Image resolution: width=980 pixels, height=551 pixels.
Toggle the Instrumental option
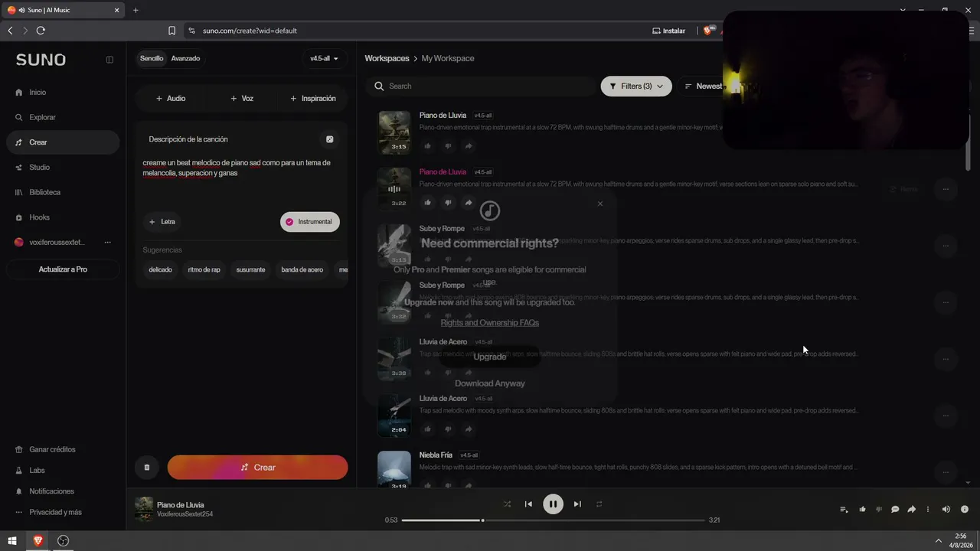click(x=310, y=222)
